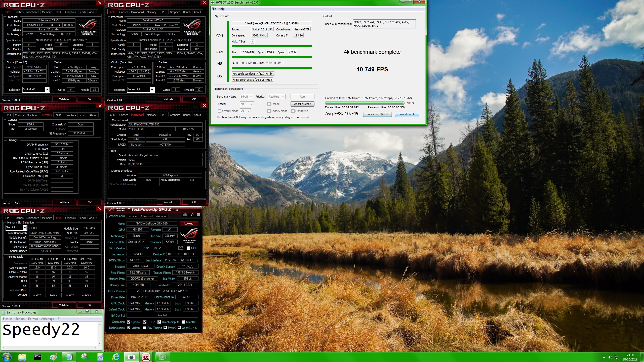Click the Abort / Reset button

click(x=302, y=104)
